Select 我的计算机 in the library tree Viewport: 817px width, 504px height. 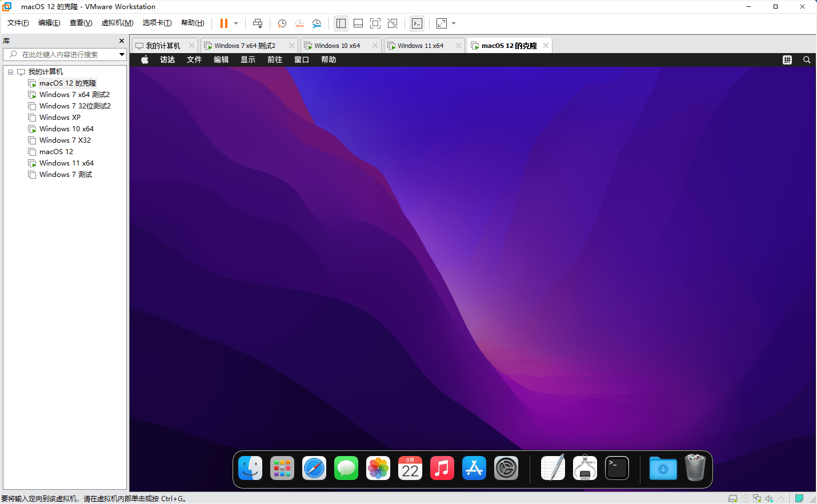coord(46,72)
